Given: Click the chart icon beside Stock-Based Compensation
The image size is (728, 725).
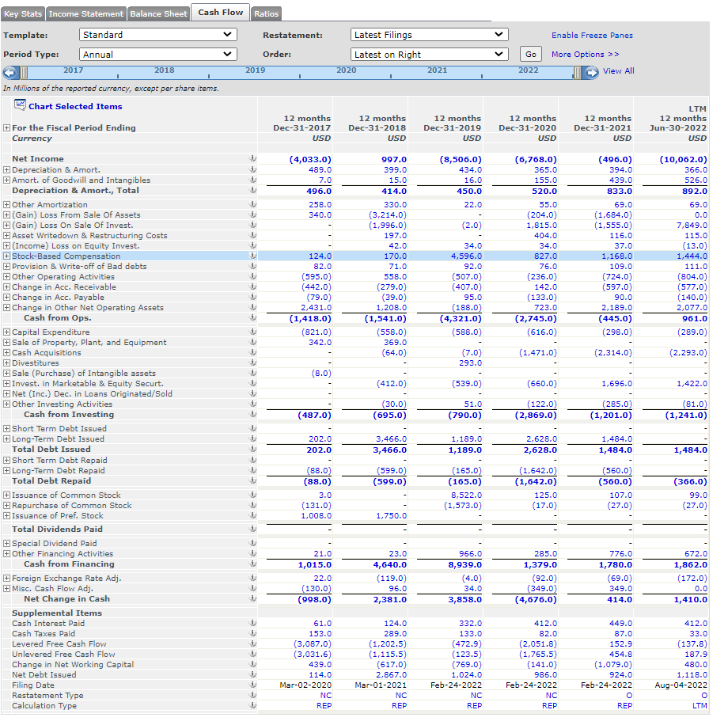Looking at the screenshot, I should coord(252,256).
